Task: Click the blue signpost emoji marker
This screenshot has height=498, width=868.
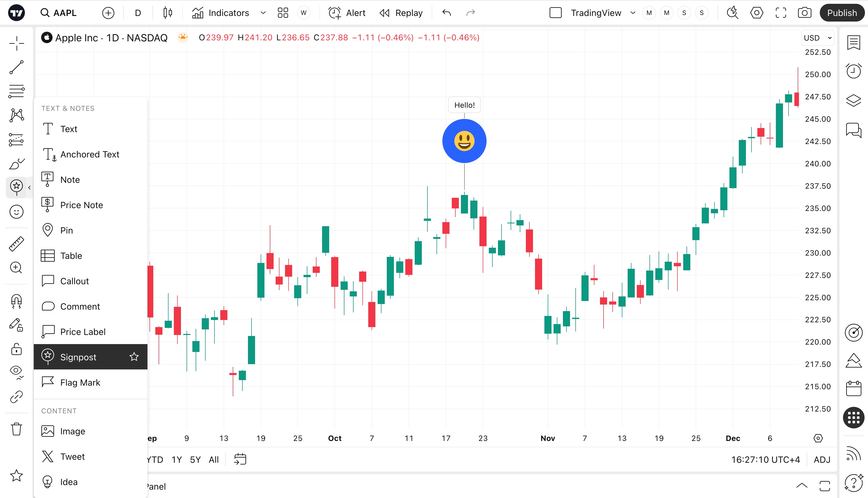Action: [464, 141]
